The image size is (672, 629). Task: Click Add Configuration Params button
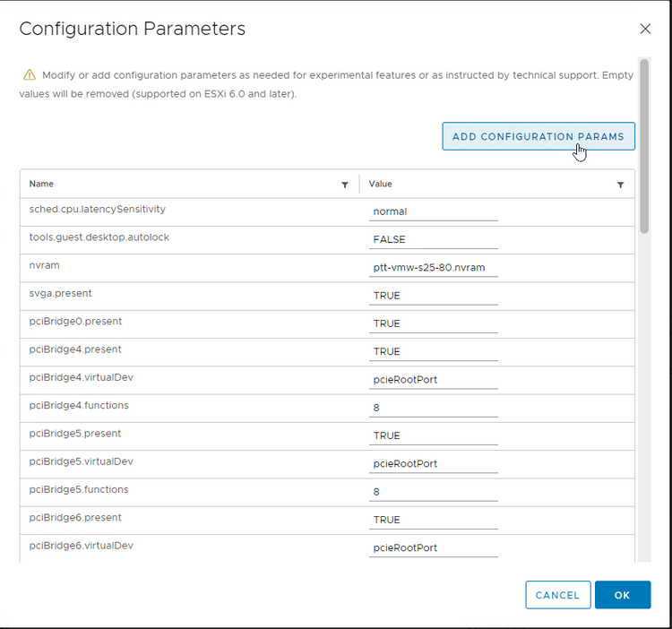point(538,136)
